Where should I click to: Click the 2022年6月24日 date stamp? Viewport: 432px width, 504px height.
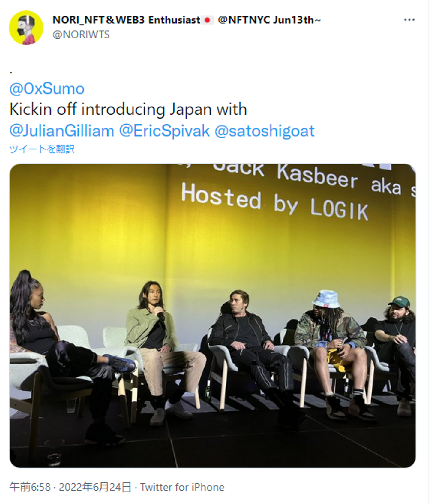(95, 487)
